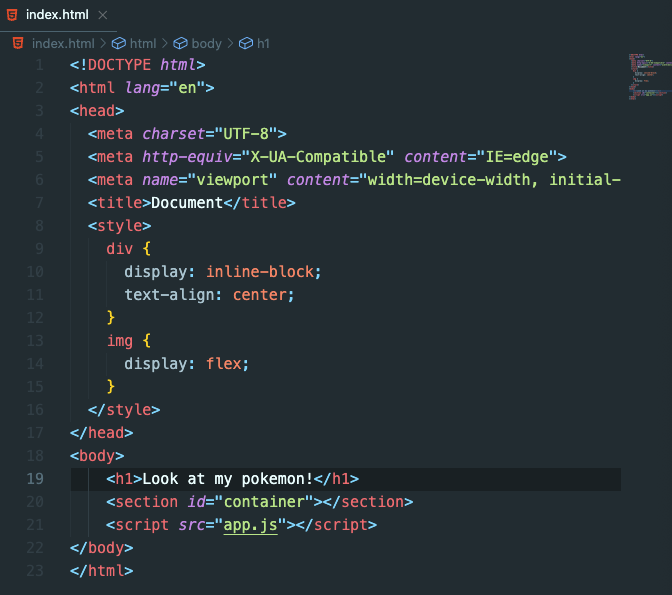Click the closing html tag

(x=102, y=571)
